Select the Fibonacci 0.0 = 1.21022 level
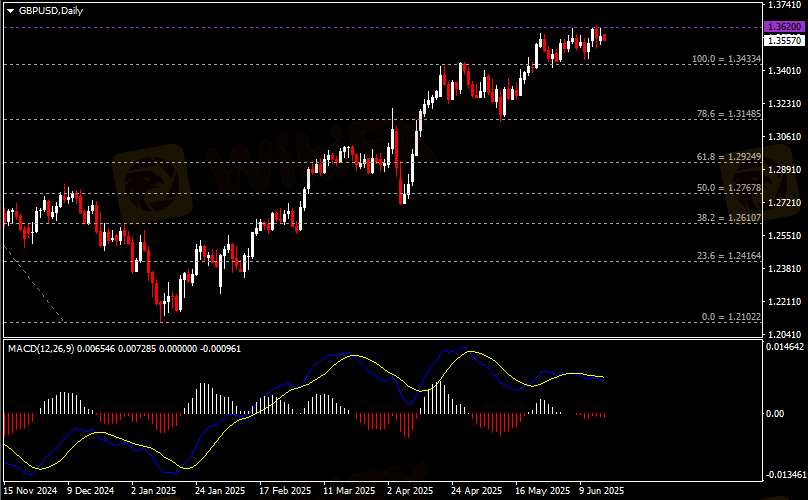This screenshot has height=500, width=808. (731, 316)
